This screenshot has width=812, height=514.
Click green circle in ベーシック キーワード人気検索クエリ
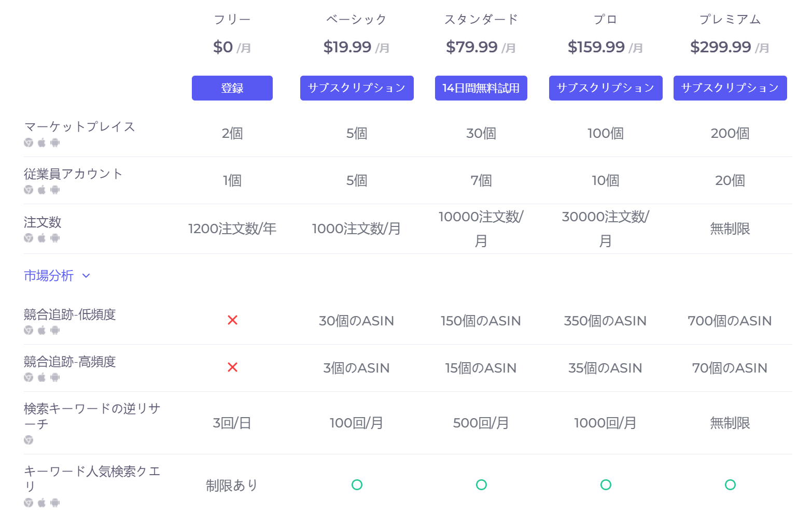[x=357, y=484]
